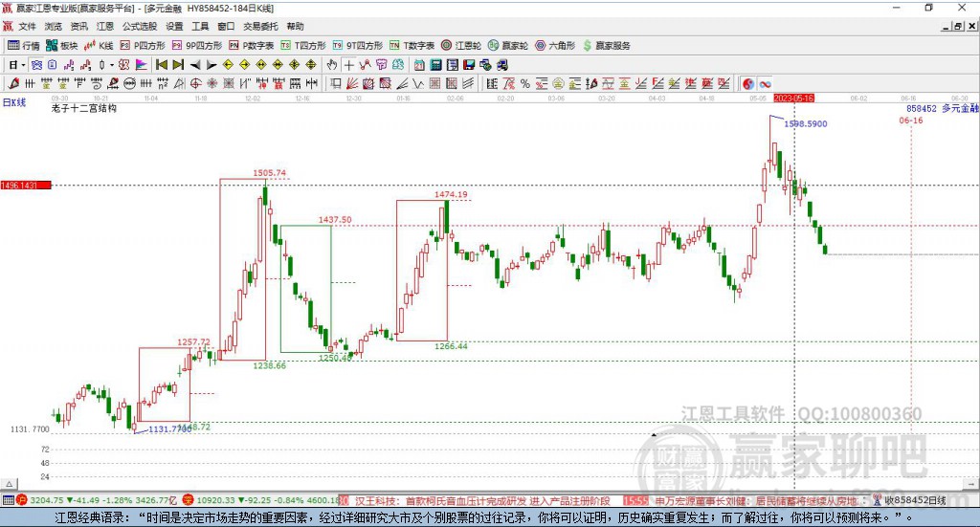Click the 1598.5900 peak price label
This screenshot has width=980, height=527.
(806, 124)
